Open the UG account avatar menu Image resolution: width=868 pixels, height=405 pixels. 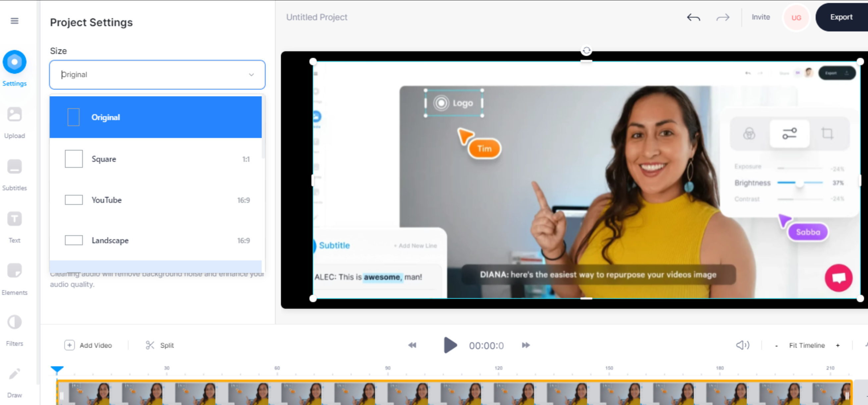[796, 17]
